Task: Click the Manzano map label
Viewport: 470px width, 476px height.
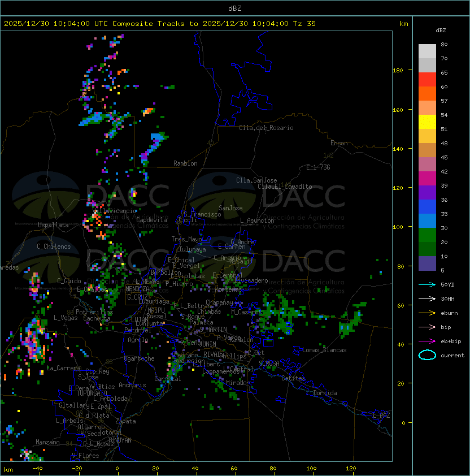Action: (x=47, y=442)
